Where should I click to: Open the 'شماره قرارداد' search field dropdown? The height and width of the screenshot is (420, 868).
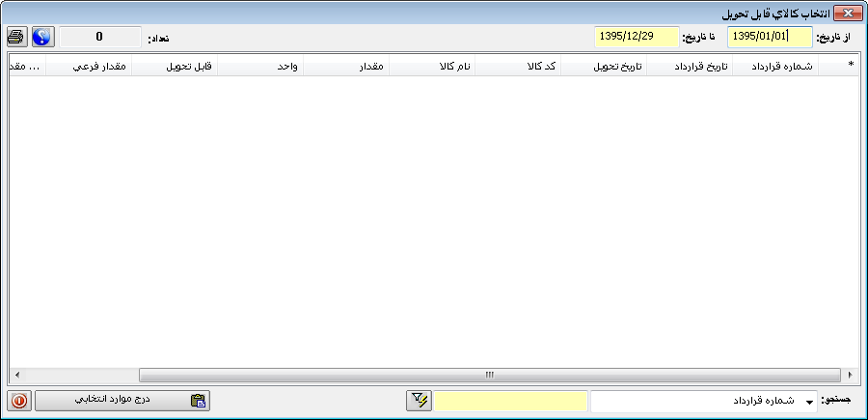tap(809, 401)
